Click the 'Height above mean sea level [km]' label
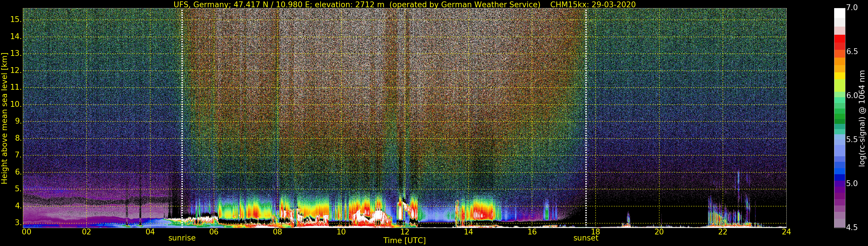 pyautogui.click(x=4, y=118)
